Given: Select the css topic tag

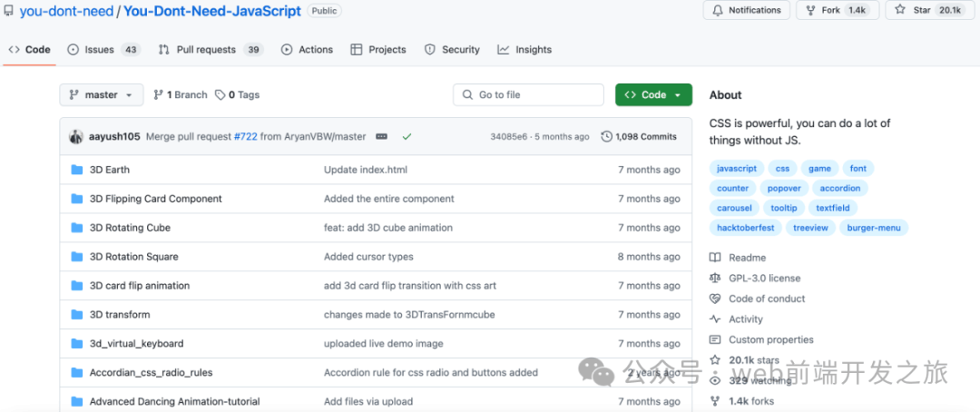Looking at the screenshot, I should [x=782, y=168].
